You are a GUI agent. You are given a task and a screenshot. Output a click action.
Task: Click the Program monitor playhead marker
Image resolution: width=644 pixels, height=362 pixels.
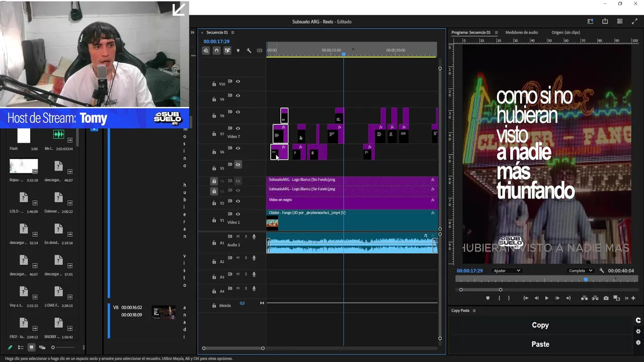(586, 279)
